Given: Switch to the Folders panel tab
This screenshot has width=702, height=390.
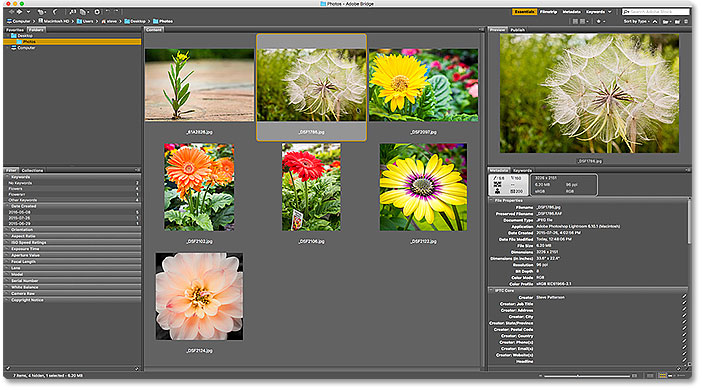Looking at the screenshot, I should (x=36, y=30).
